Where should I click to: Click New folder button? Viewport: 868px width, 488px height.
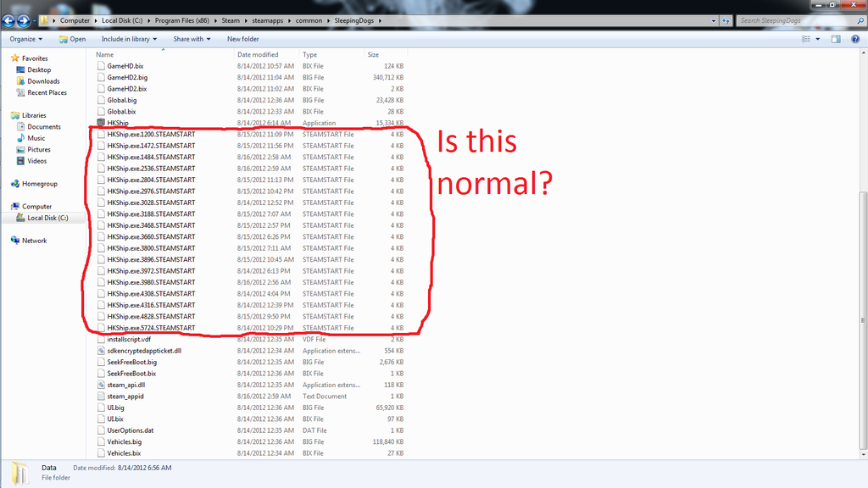(x=242, y=39)
